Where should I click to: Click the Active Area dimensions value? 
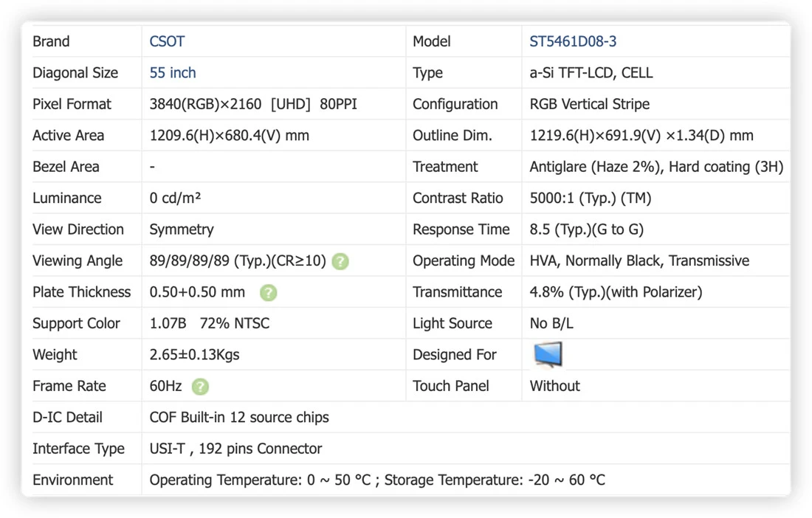pyautogui.click(x=229, y=136)
